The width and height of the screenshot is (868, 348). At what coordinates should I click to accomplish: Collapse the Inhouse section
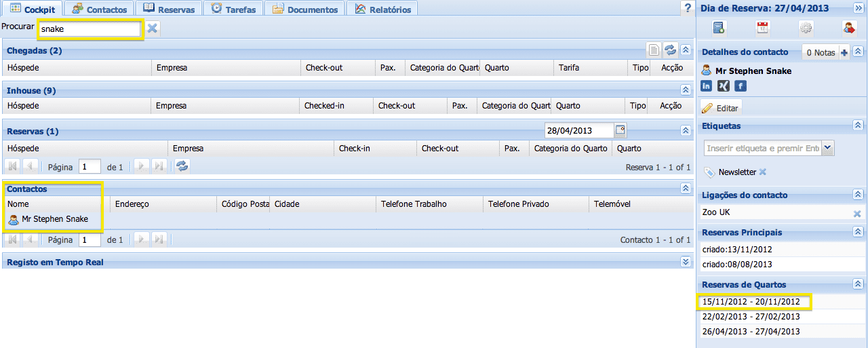click(x=685, y=90)
